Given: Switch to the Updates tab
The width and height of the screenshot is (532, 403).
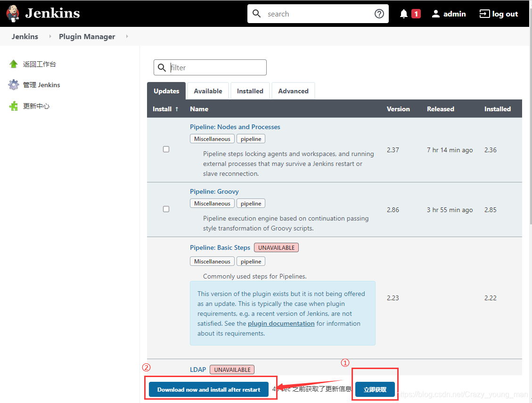Looking at the screenshot, I should point(166,91).
